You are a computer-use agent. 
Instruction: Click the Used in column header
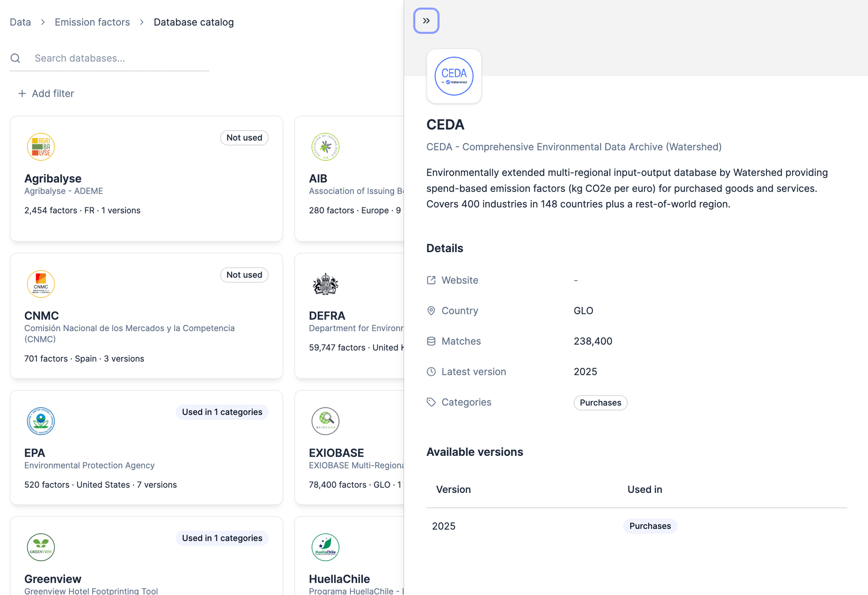645,489
